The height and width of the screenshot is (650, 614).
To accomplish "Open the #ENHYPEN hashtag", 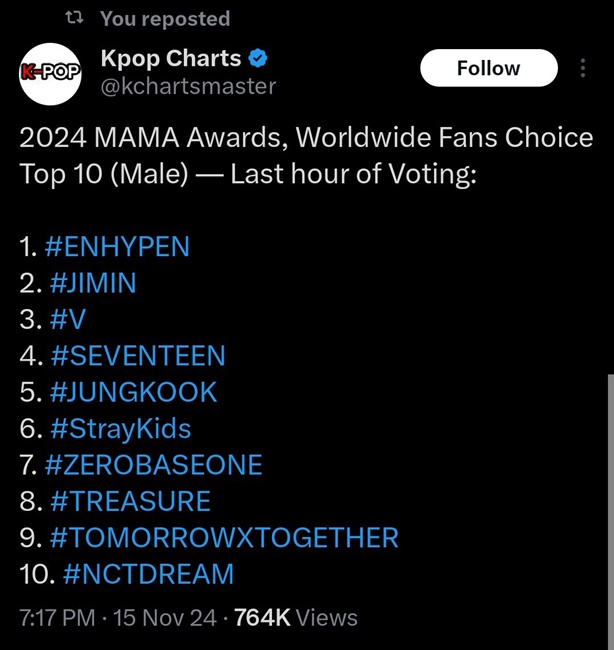I will coord(117,247).
